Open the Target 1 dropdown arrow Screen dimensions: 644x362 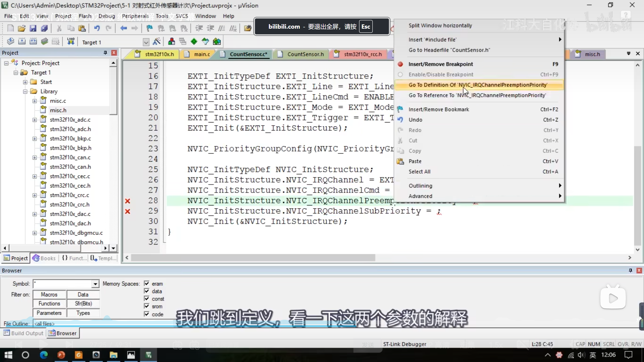click(x=146, y=42)
